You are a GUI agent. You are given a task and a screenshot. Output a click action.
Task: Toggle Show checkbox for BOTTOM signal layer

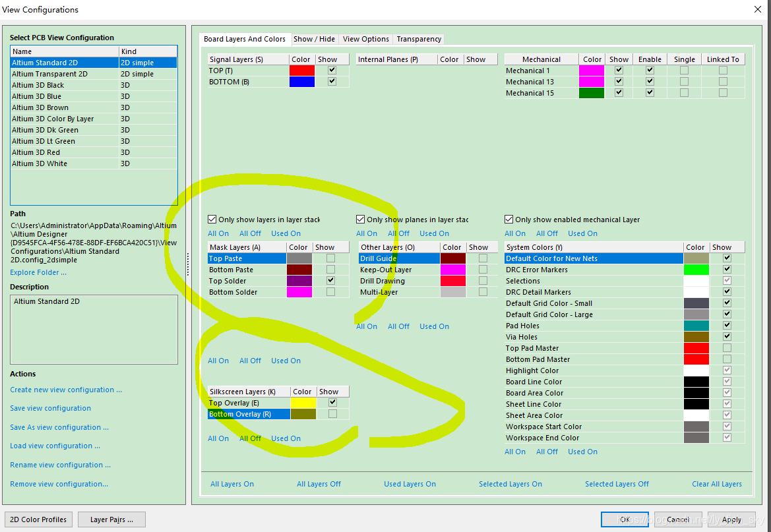[x=332, y=82]
